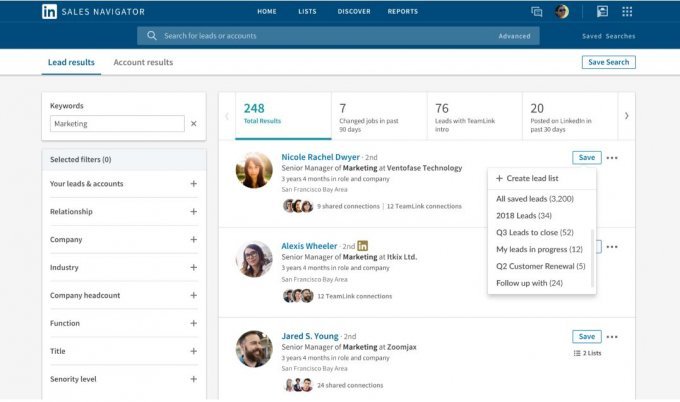Expand the Industry filter

pos(193,268)
